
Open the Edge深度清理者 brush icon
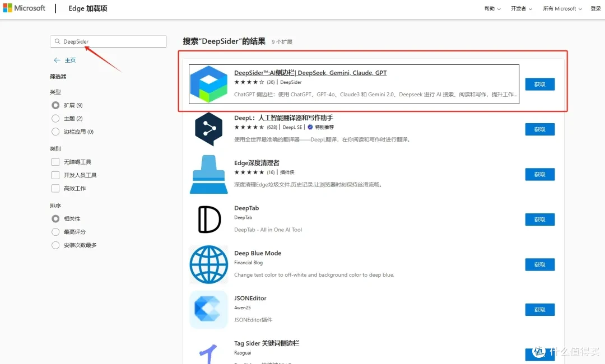click(x=209, y=174)
